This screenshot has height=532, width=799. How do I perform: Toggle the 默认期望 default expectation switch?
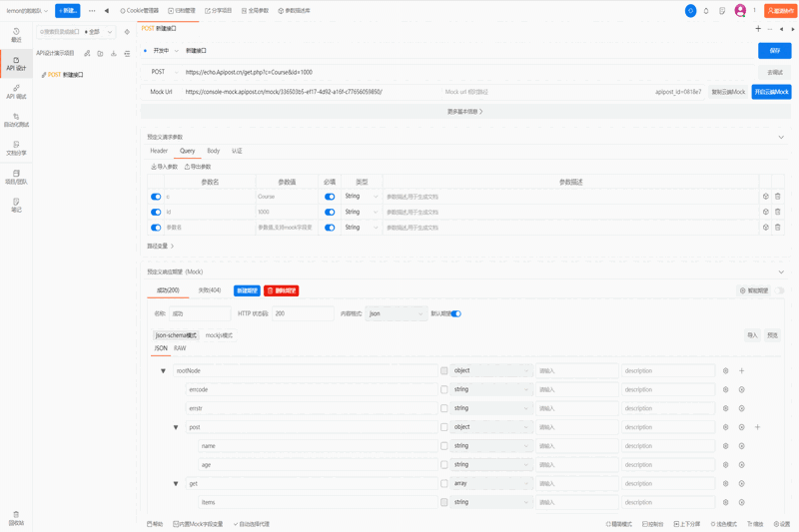pyautogui.click(x=456, y=313)
